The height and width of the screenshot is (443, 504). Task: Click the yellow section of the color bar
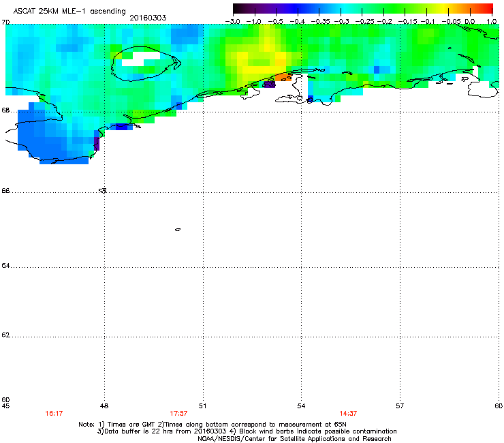pos(443,8)
